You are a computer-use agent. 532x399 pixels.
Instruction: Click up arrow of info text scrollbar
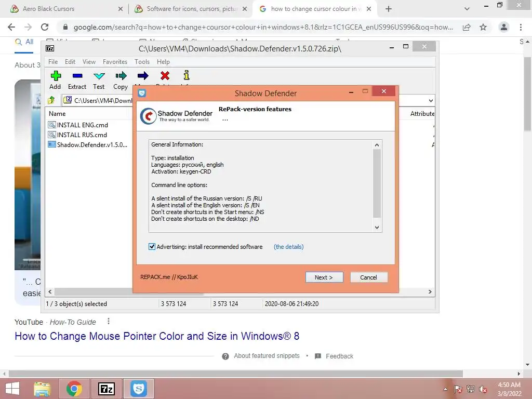(x=377, y=145)
